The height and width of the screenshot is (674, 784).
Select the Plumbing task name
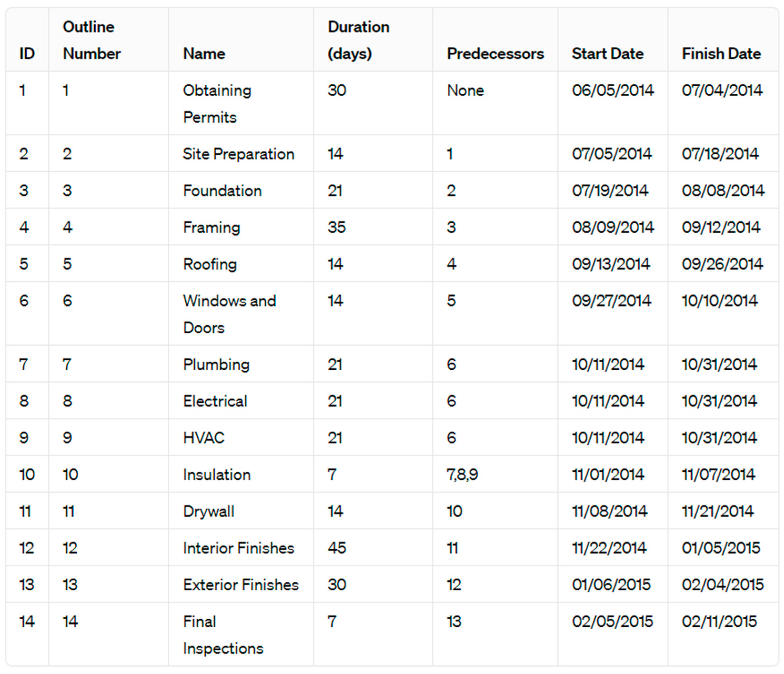216,364
